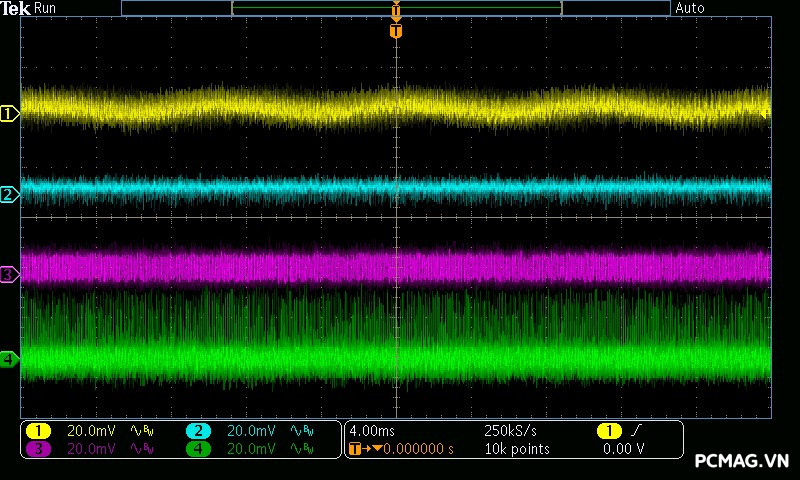Click the 250kS/s sample rate readout
Viewport: 800px width, 480px height.
pyautogui.click(x=510, y=431)
